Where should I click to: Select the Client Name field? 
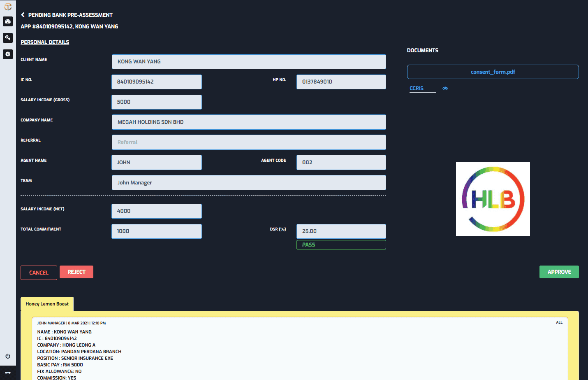[x=248, y=61]
